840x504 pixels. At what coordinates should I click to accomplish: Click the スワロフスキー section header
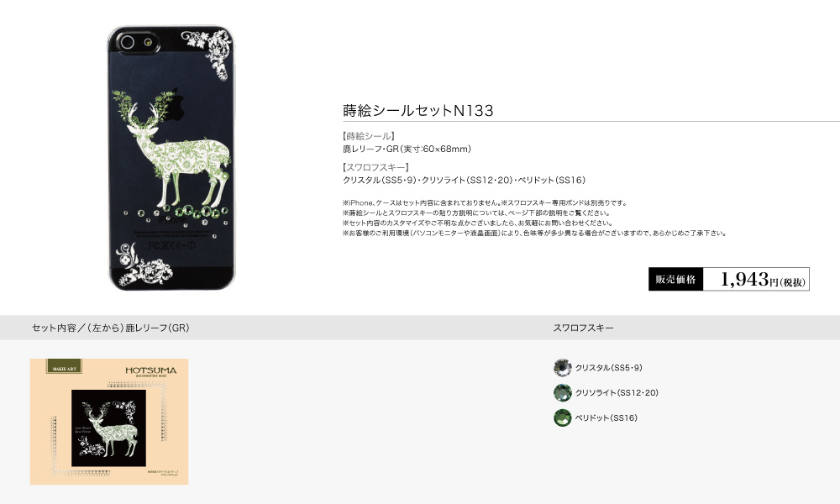coord(584,328)
